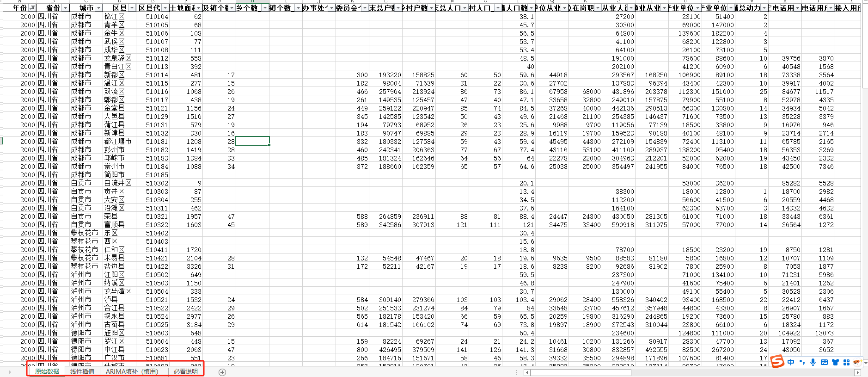Open the 总人口 column filter dropdown
This screenshot has width=868, height=377.
pos(465,8)
